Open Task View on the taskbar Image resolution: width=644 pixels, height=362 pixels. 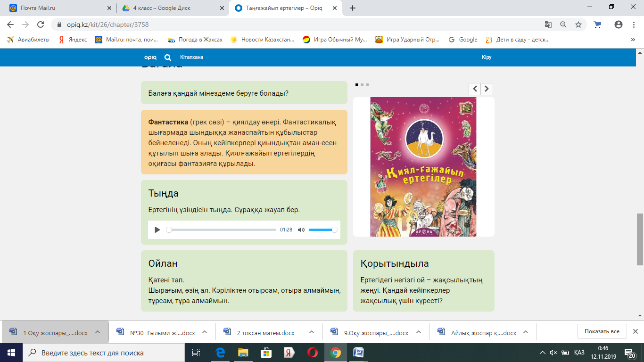pyautogui.click(x=196, y=353)
